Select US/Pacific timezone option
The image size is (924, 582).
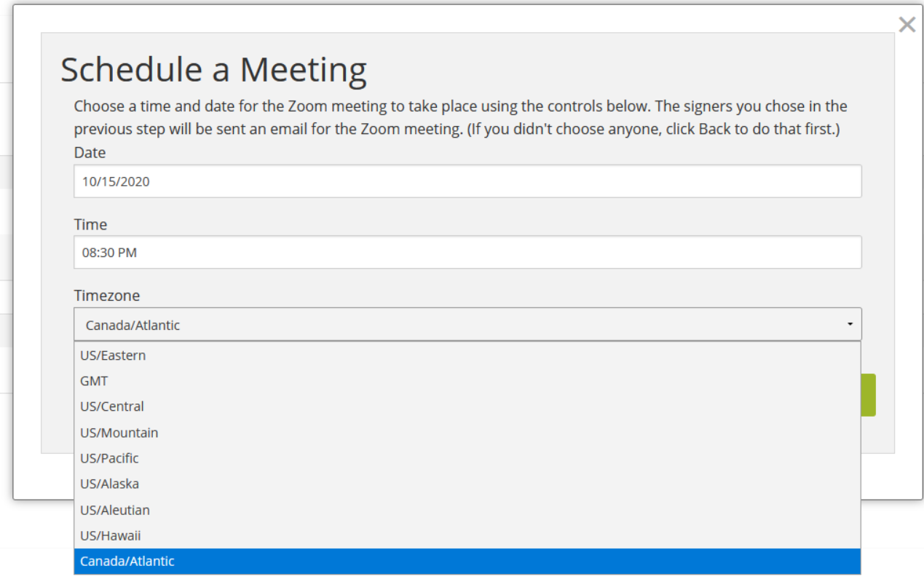coord(109,458)
